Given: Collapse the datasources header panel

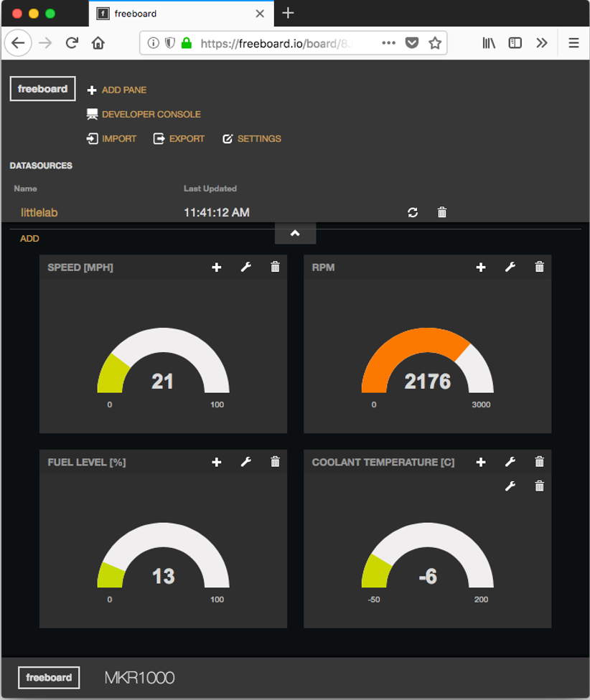Looking at the screenshot, I should point(295,233).
